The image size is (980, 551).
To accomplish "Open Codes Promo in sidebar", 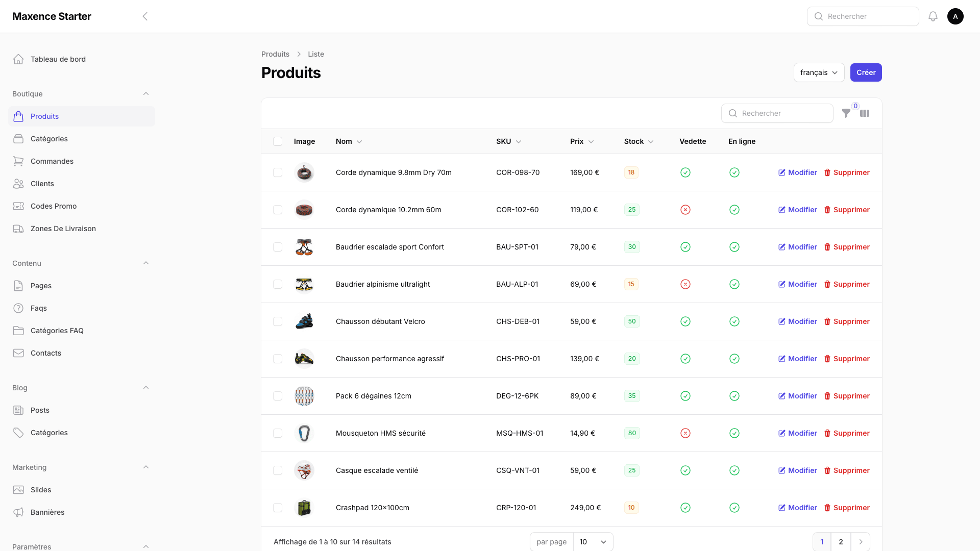I will [x=54, y=206].
